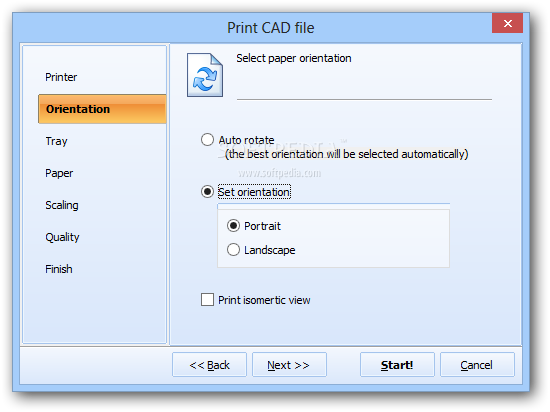
Task: Go to the Finish step
Action: point(59,269)
